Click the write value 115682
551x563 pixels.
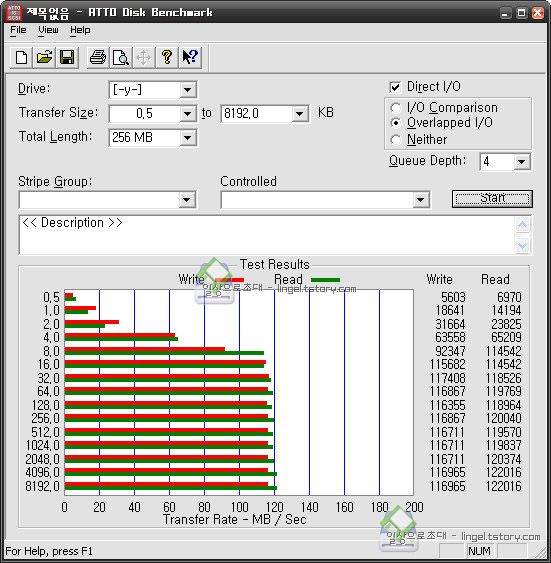[448, 364]
